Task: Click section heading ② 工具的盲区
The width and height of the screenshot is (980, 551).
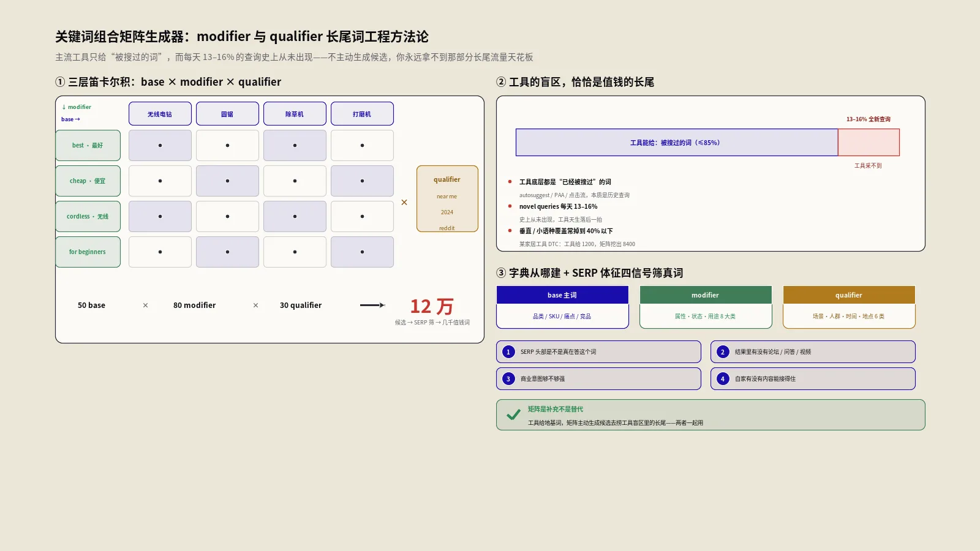Action: coord(575,82)
